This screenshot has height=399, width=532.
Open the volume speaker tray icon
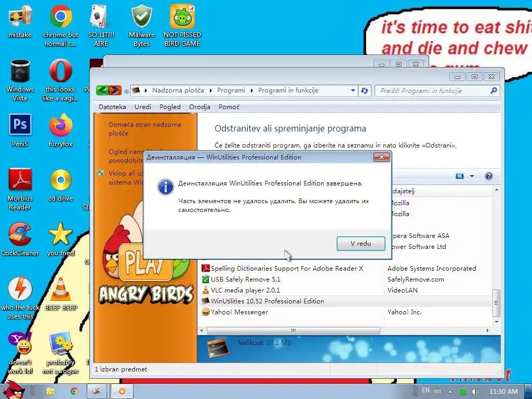pyautogui.click(x=475, y=392)
